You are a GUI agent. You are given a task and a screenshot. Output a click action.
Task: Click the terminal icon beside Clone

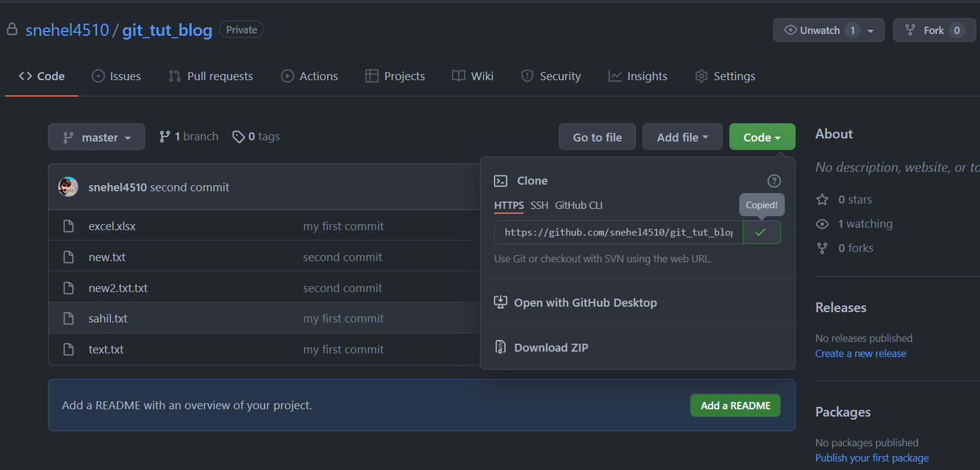click(x=501, y=181)
